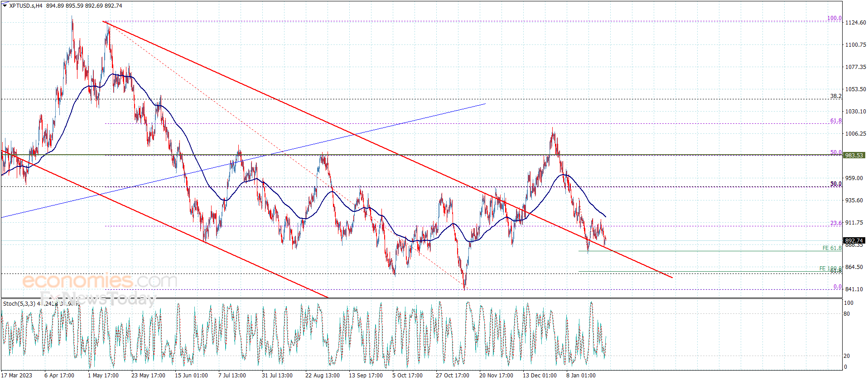
Task: Click the 23.6 Fibonacci level label
Action: (836, 223)
